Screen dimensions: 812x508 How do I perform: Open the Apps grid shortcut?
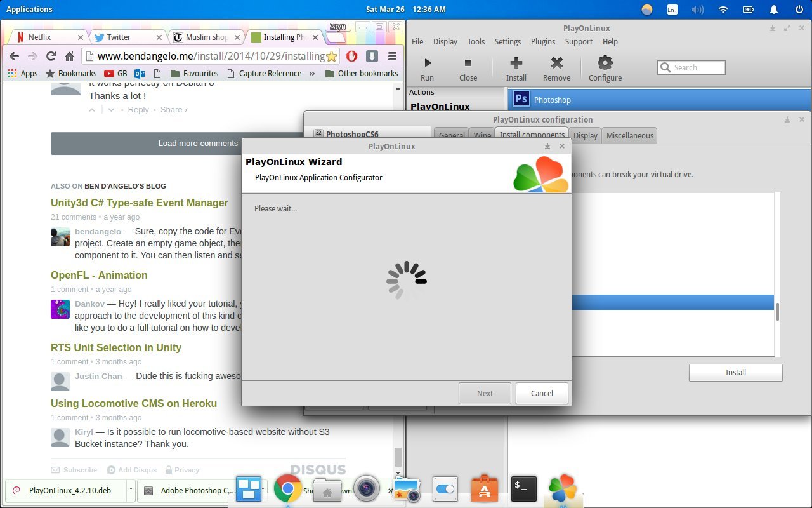[23, 74]
